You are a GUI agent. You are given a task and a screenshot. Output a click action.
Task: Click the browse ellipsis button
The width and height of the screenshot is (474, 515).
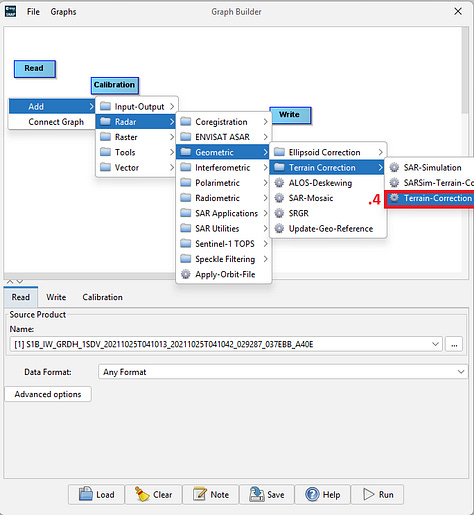click(454, 344)
